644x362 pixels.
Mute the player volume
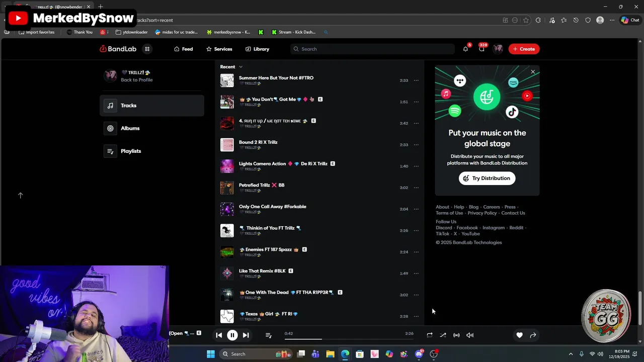click(470, 335)
